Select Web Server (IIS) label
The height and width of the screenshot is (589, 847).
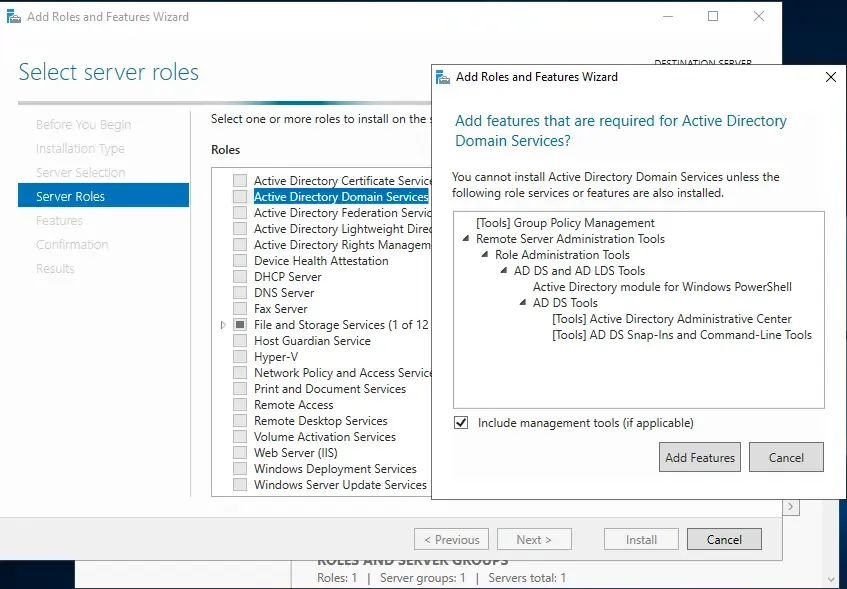pos(296,453)
